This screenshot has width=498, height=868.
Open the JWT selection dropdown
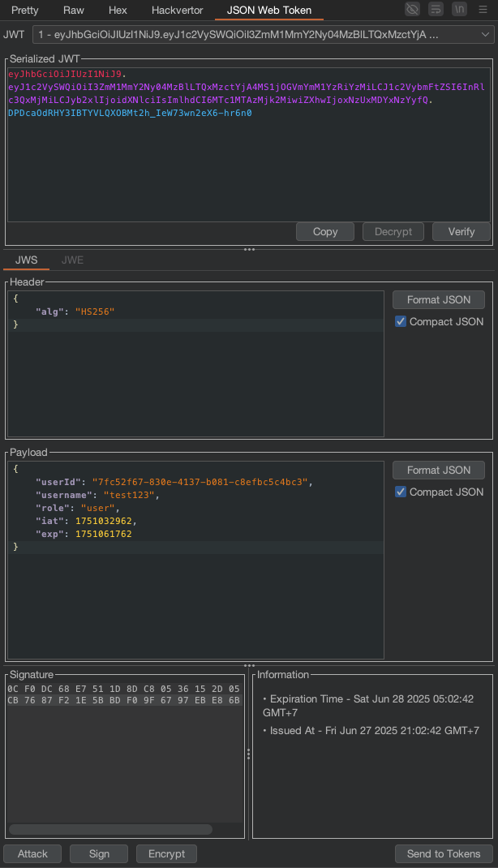click(x=264, y=34)
